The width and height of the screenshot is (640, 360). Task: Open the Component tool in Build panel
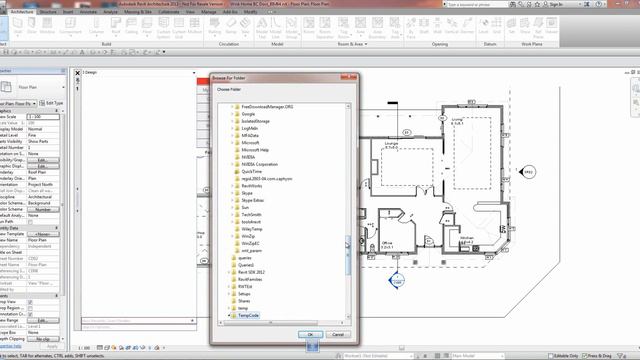point(71,27)
